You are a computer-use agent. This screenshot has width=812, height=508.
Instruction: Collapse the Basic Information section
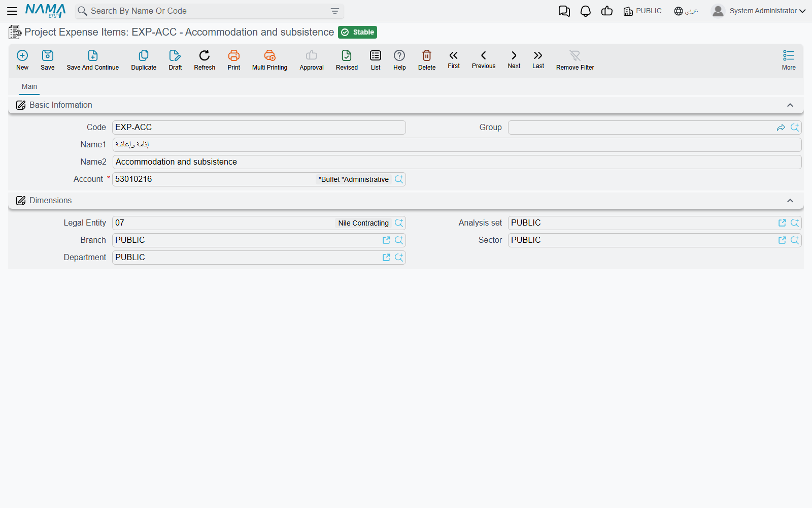tap(790, 105)
